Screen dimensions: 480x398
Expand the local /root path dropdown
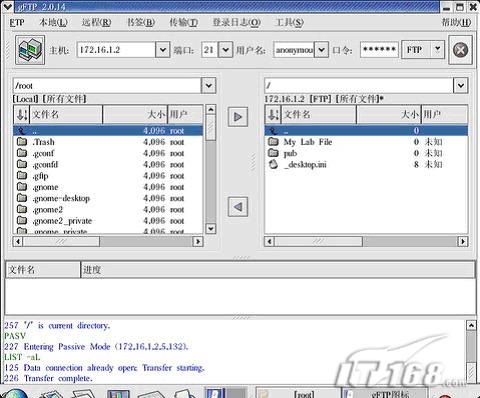(209, 86)
